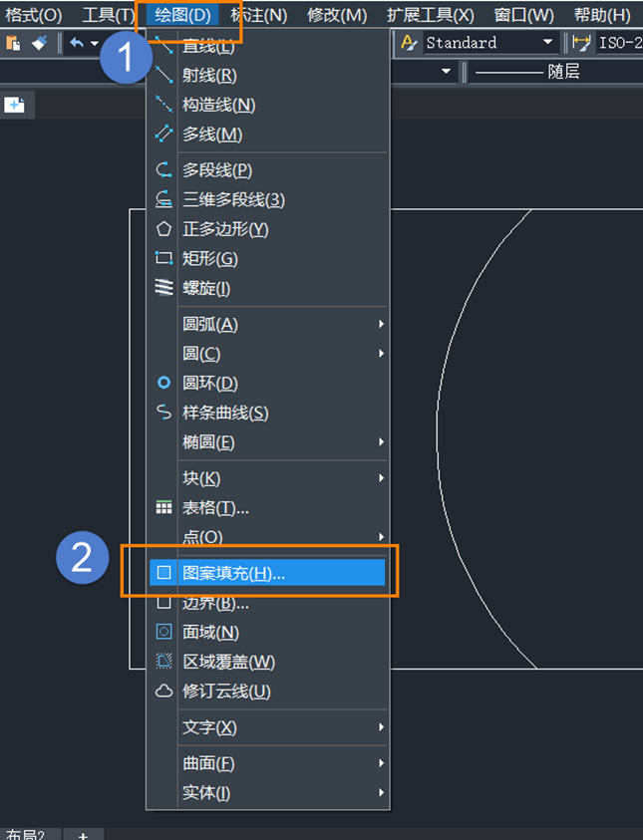Image resolution: width=643 pixels, height=840 pixels.
Task: Click the construction line icon
Action: point(163,105)
